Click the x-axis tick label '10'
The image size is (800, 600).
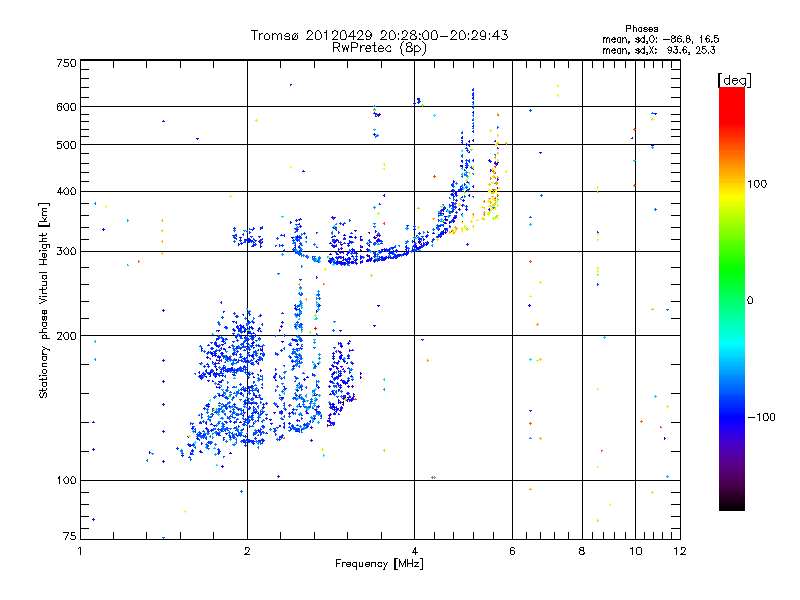point(635,551)
